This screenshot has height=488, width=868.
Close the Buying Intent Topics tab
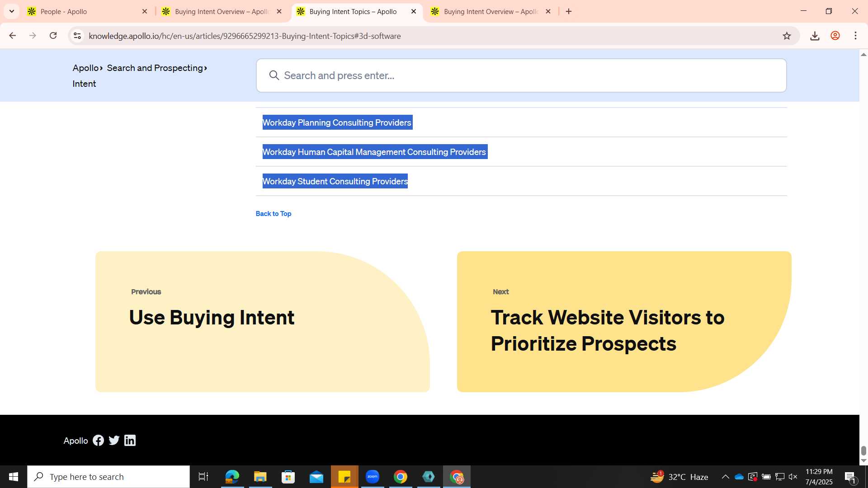(x=413, y=11)
